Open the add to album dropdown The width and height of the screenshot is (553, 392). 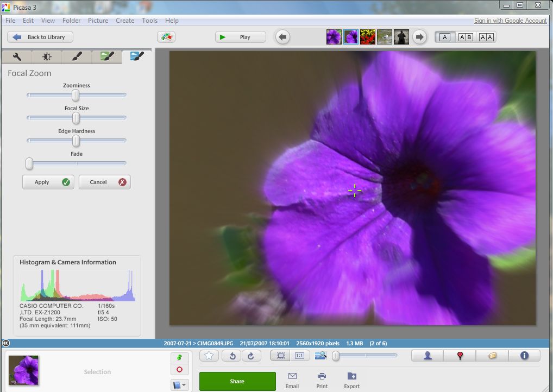179,385
